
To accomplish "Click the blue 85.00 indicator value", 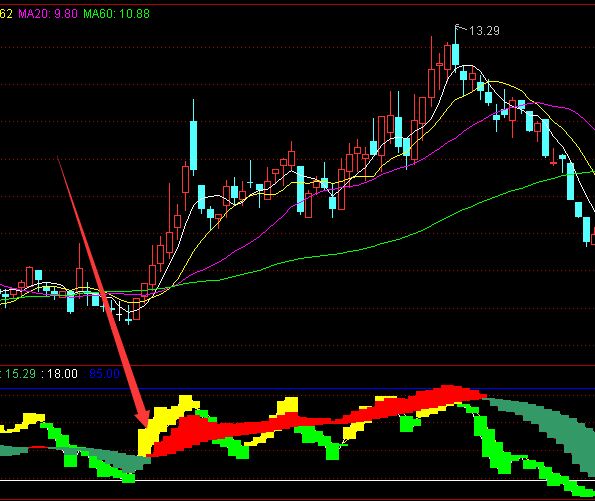I will [x=104, y=374].
